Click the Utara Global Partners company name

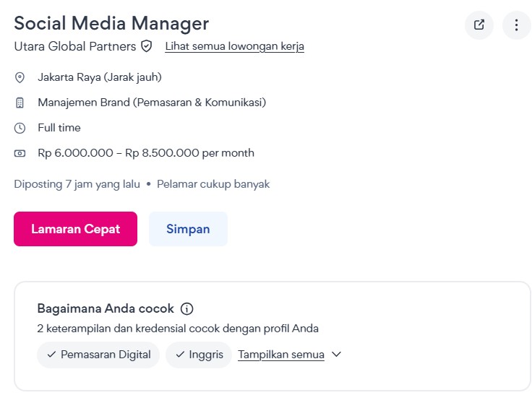pyautogui.click(x=74, y=46)
